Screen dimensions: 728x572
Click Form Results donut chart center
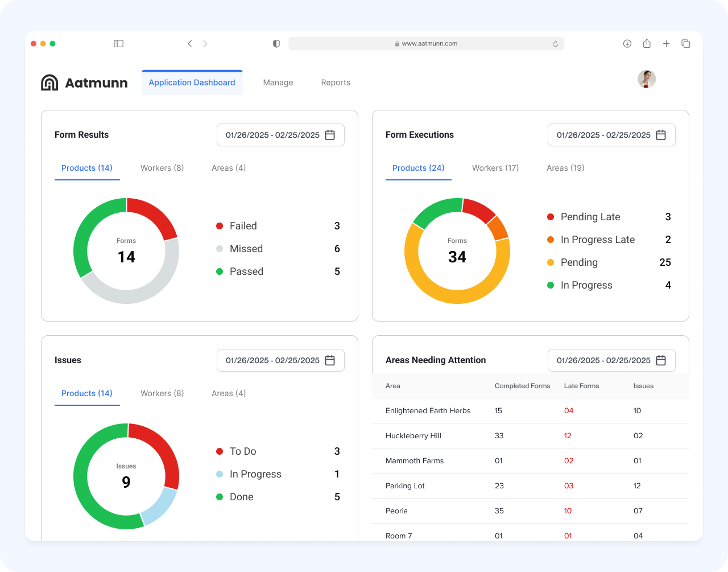126,251
